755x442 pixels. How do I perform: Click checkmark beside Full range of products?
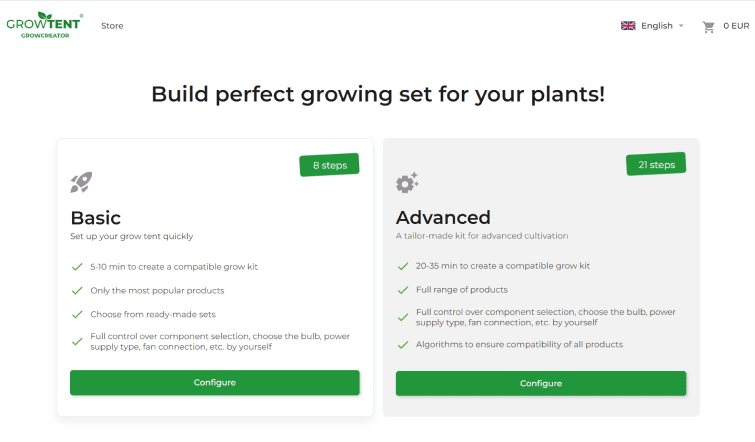(x=403, y=290)
